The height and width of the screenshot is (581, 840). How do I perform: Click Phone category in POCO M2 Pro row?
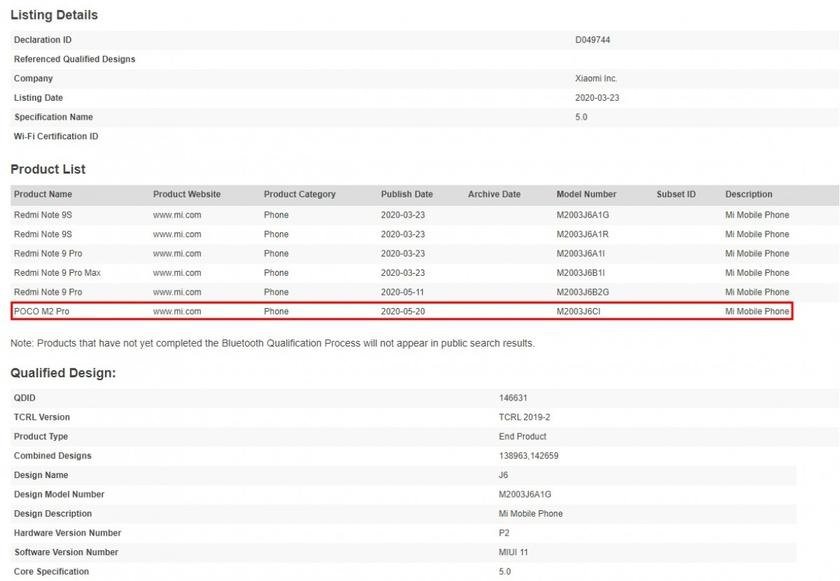276,311
